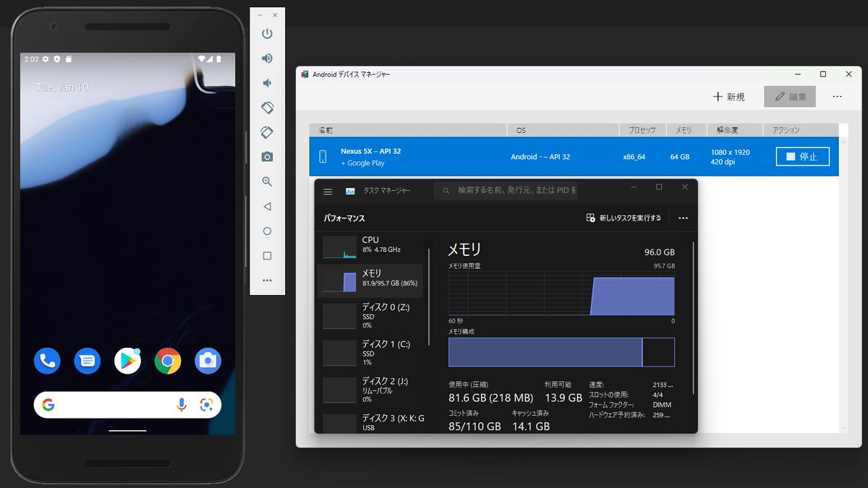The height and width of the screenshot is (488, 868).
Task: Tap the Google G logo in search widget
Action: 48,405
